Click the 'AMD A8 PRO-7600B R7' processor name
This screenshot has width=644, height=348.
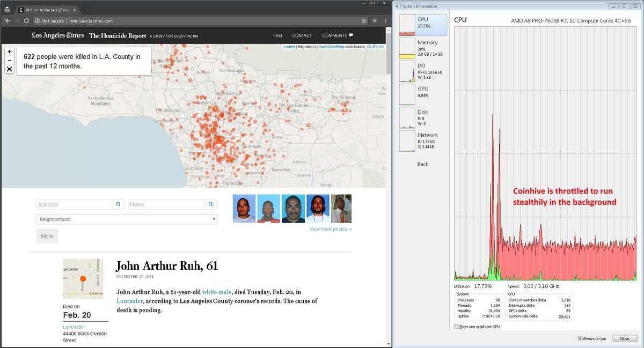pyautogui.click(x=572, y=20)
